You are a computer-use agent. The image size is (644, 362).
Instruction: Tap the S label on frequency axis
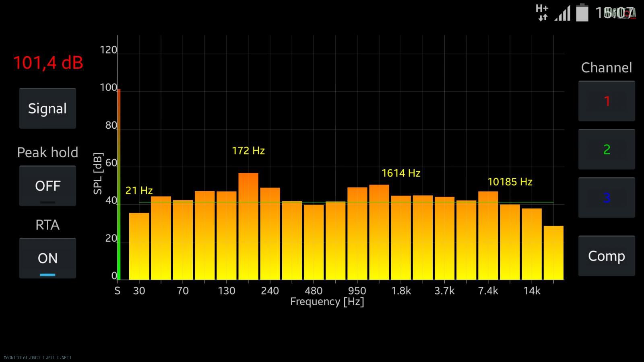coord(117,291)
